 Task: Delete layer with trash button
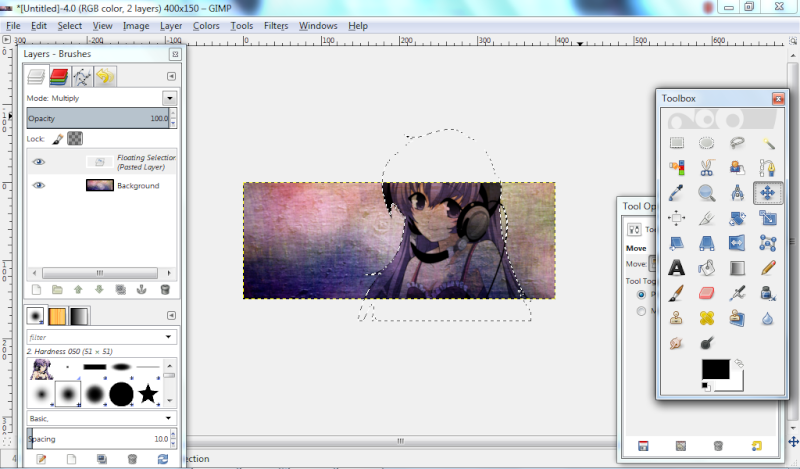coord(165,290)
